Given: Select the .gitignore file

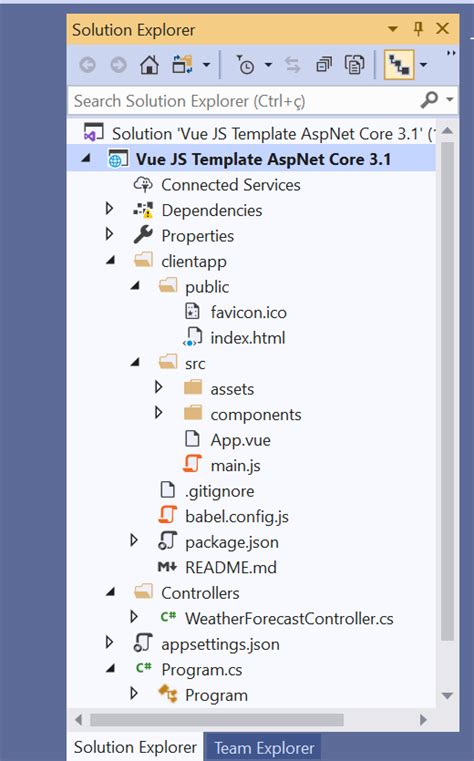Looking at the screenshot, I should click(x=220, y=492).
